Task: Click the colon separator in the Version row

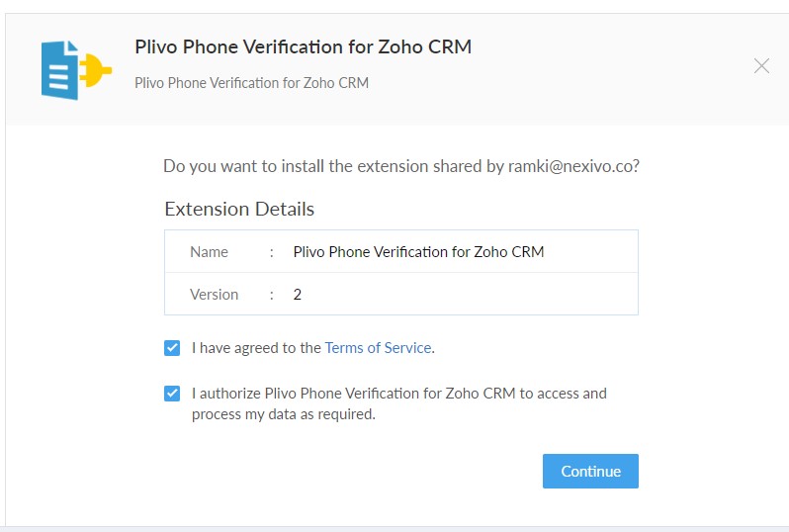Action: 272,295
